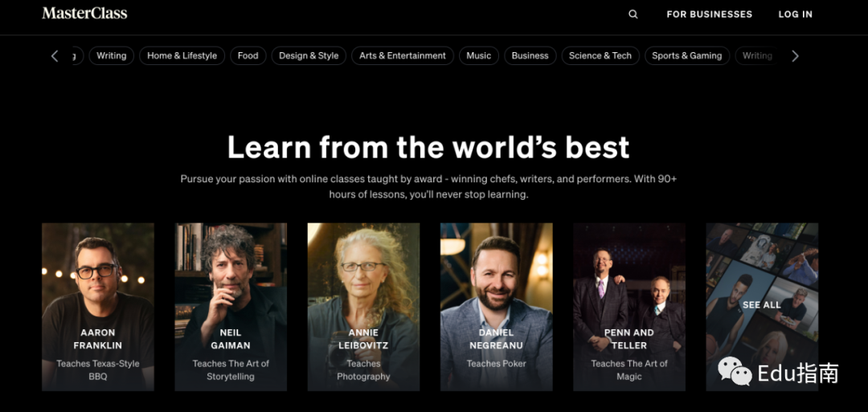Open the Science & Tech category
This screenshot has height=412, width=868.
[x=600, y=55]
